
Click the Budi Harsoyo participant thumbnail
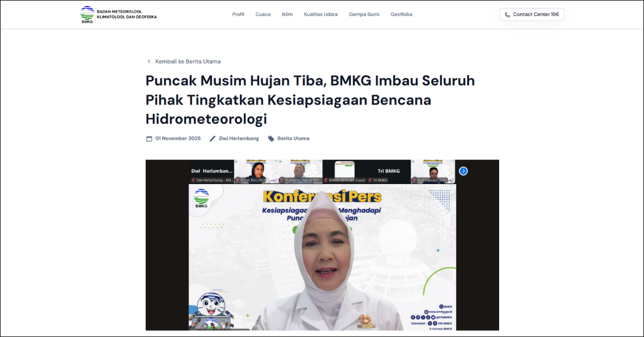pyautogui.click(x=433, y=172)
